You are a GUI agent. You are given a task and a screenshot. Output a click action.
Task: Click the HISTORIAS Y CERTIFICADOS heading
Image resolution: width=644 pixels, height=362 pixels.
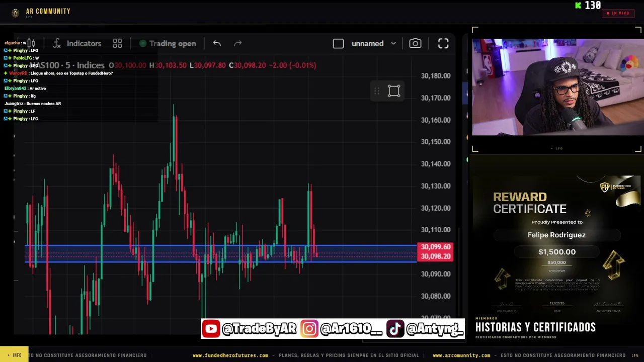click(x=535, y=327)
